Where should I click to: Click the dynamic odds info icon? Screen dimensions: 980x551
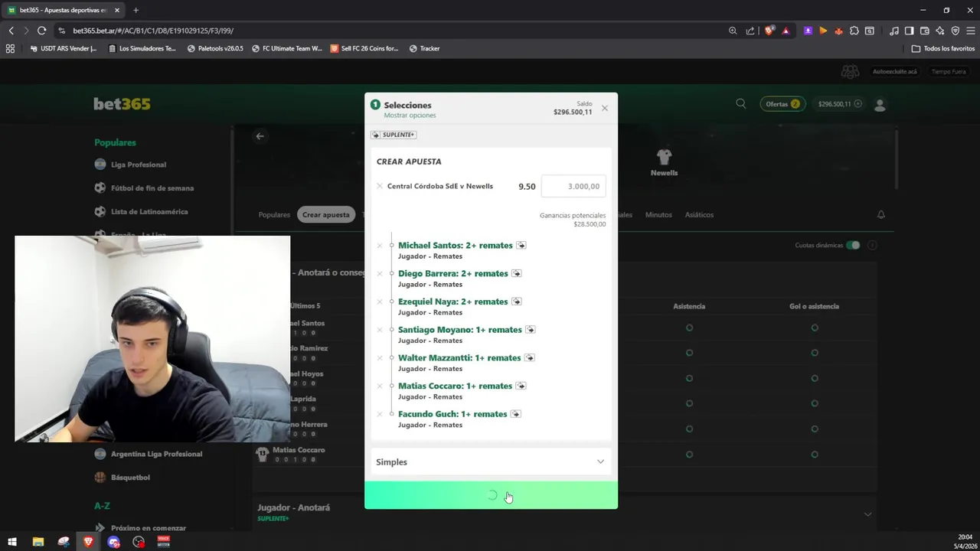(x=872, y=245)
